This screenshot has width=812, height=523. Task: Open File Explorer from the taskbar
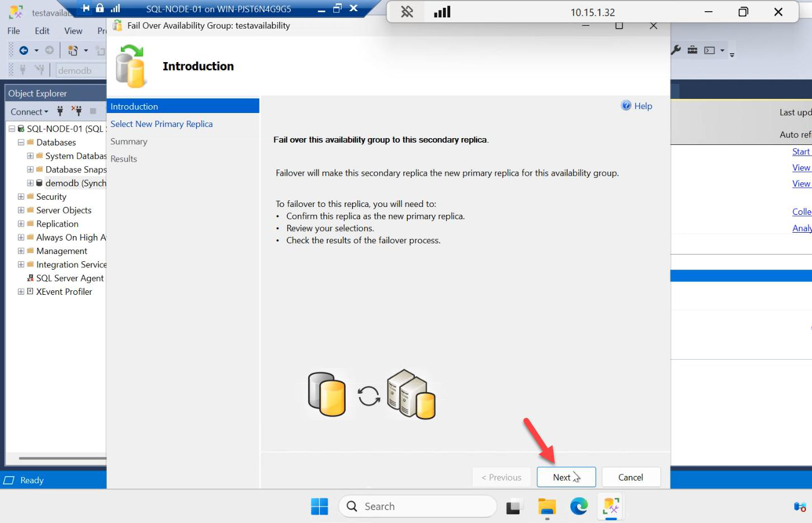click(547, 507)
